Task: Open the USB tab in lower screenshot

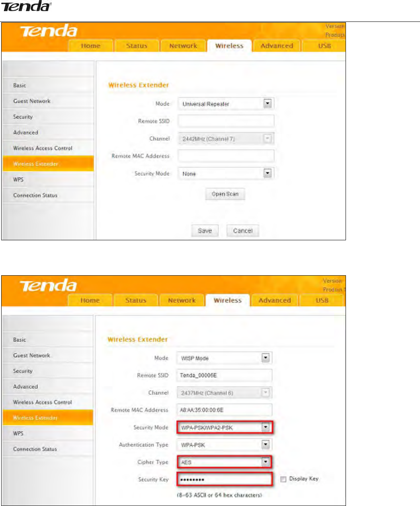Action: click(322, 300)
